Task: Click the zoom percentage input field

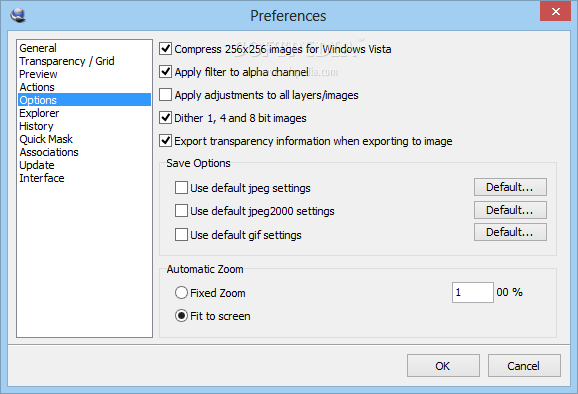Action: [473, 292]
